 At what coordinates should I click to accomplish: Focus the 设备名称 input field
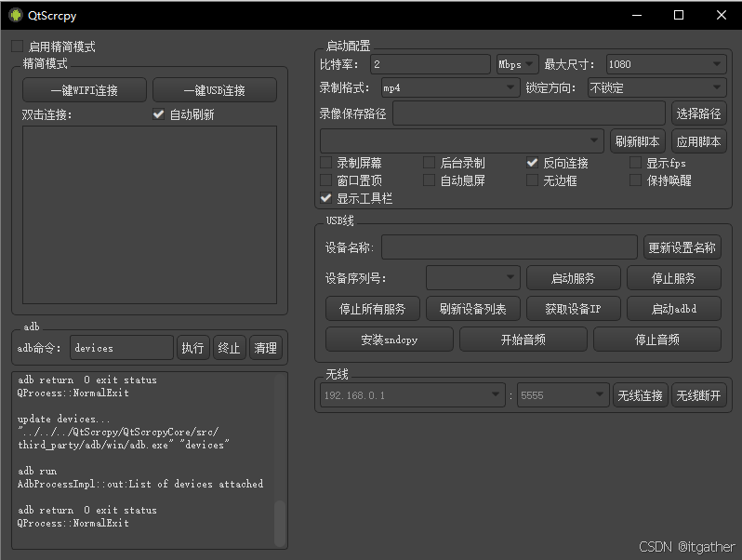(510, 247)
